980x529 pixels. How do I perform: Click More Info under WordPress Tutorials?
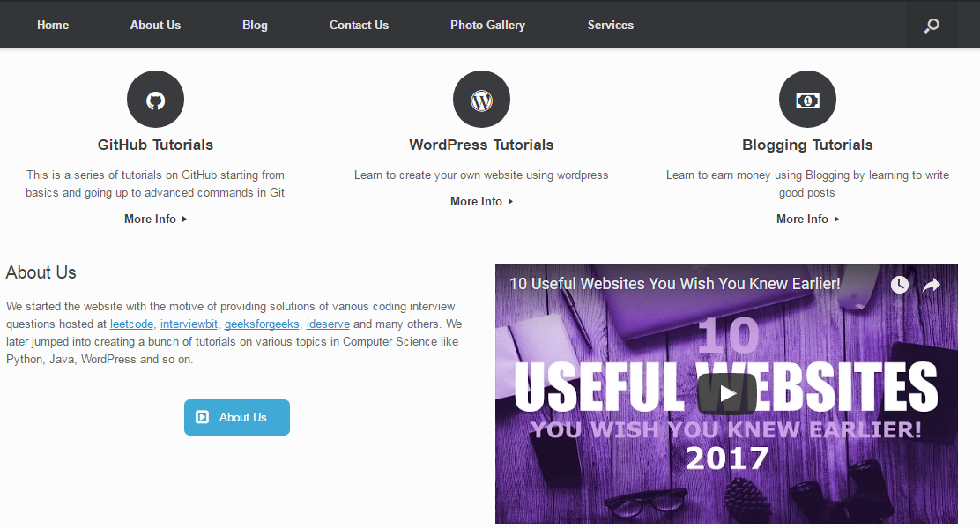tap(481, 201)
